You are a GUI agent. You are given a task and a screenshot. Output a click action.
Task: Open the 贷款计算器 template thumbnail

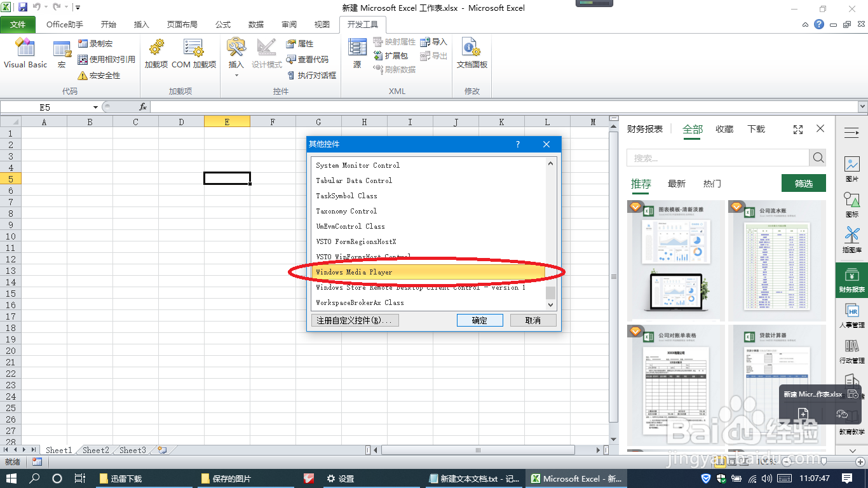(x=777, y=384)
